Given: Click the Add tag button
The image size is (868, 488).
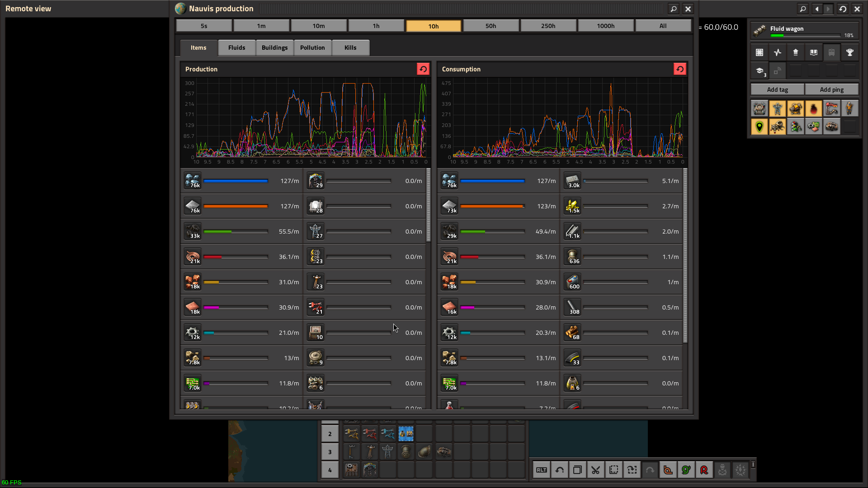Looking at the screenshot, I should click(778, 89).
